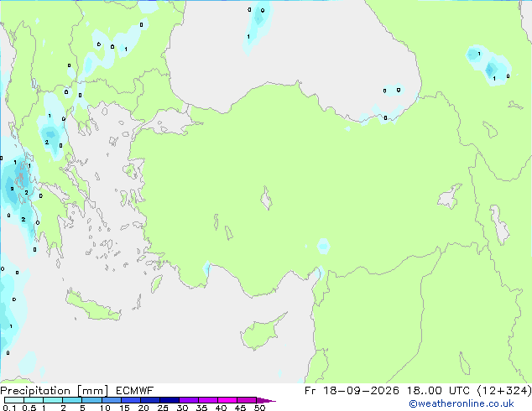The height and width of the screenshot is (411, 532).
Task: Click the 50 mm arrow tip of legend
Action: 266,400
